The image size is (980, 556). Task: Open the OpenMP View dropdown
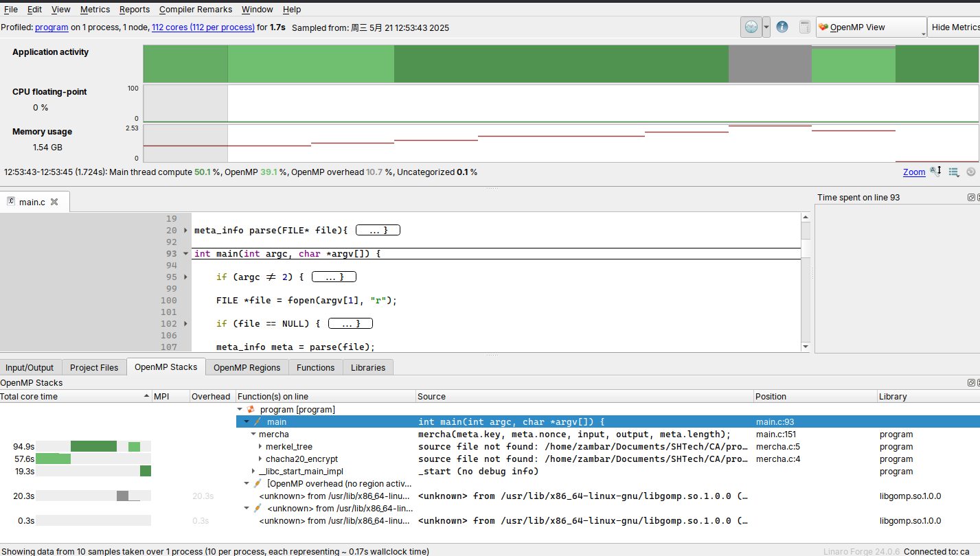(871, 27)
